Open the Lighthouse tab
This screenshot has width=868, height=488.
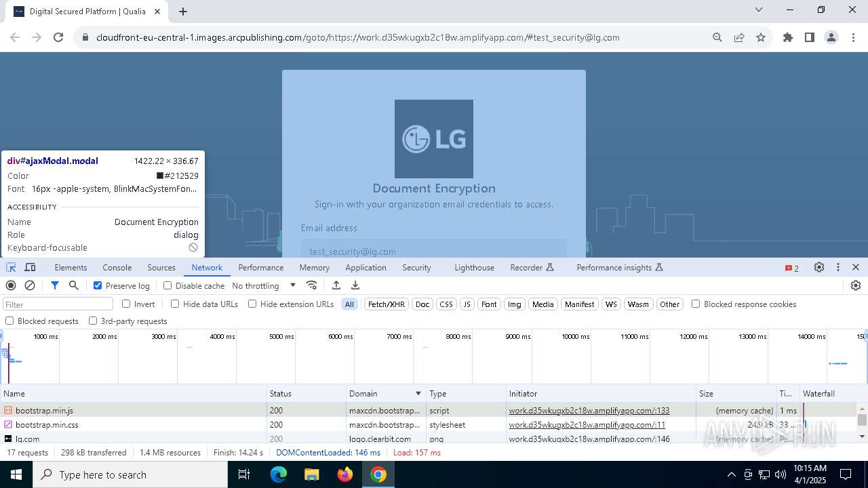[474, 268]
